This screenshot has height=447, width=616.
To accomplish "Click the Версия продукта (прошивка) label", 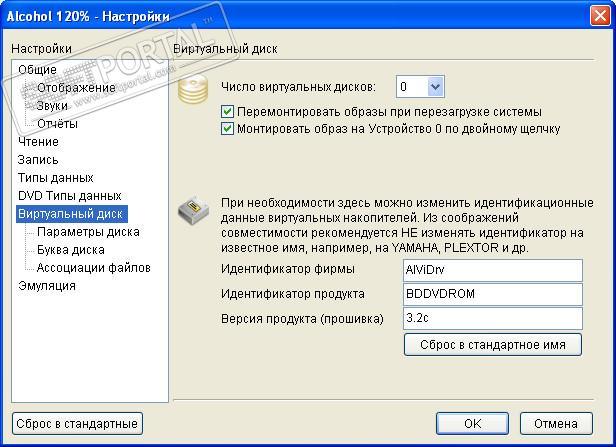I will pos(302,319).
